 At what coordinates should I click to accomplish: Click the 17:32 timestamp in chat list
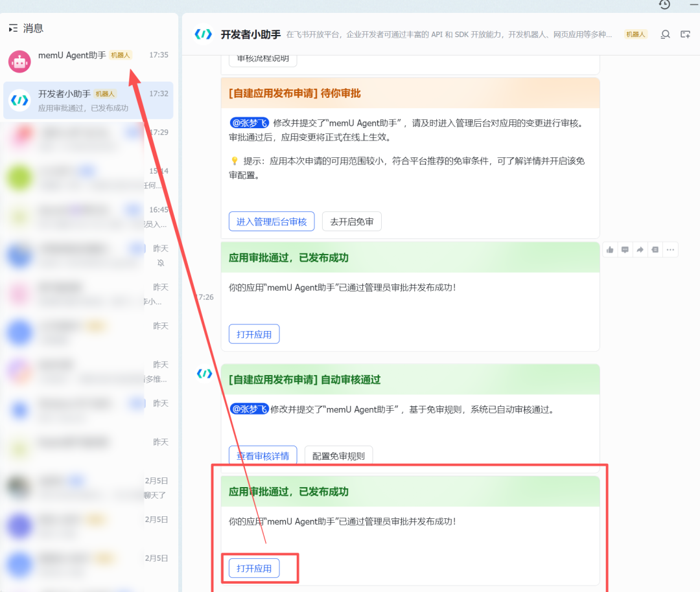coord(159,94)
